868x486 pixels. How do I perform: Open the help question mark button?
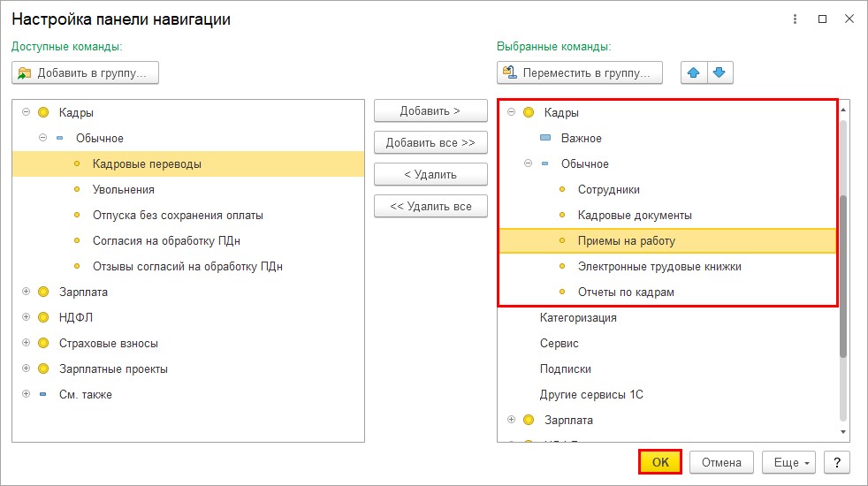tap(836, 462)
